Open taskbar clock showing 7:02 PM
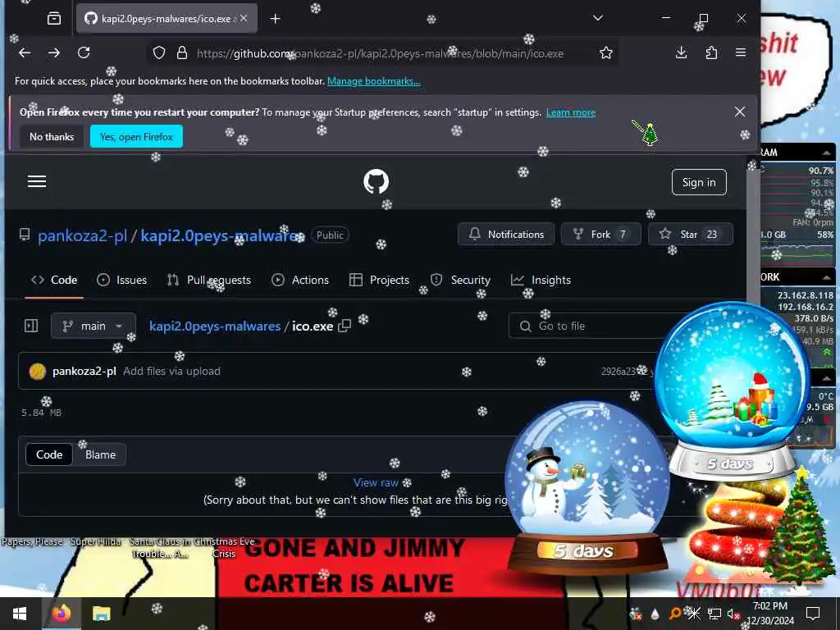840x630 pixels. pos(769,614)
